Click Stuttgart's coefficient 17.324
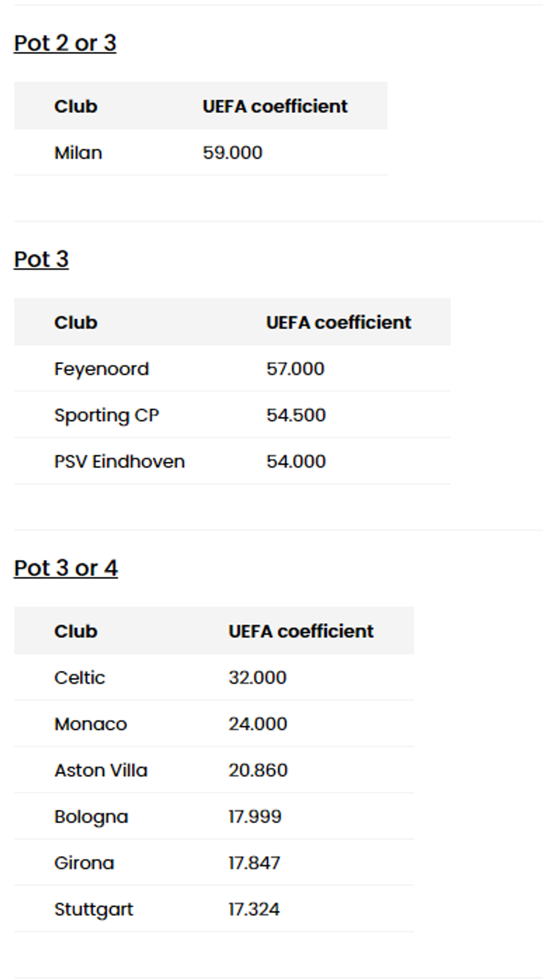543x980 pixels. [x=254, y=909]
